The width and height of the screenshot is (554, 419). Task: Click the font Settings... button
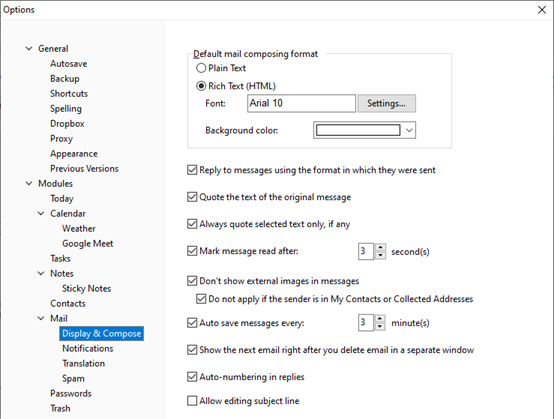(x=387, y=103)
